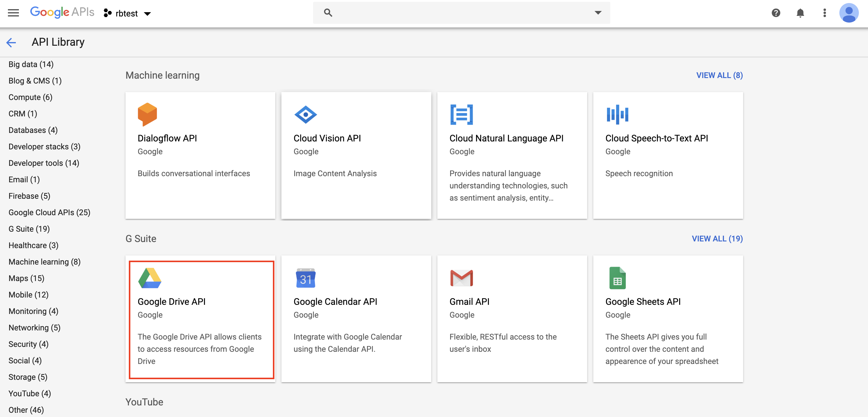Image resolution: width=868 pixels, height=417 pixels.
Task: Filter by Mobile (12)
Action: point(28,295)
